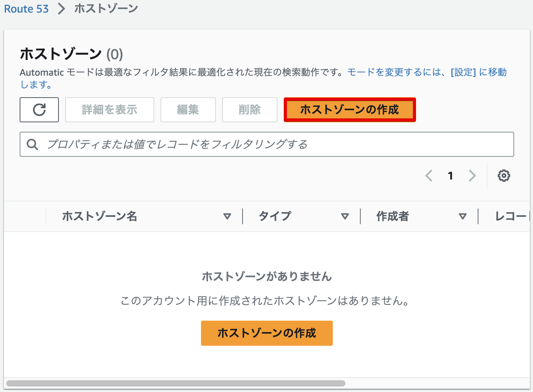Click the highlighted ホストゾーンの作成 button
Image resolution: width=533 pixels, height=392 pixels.
[x=349, y=110]
